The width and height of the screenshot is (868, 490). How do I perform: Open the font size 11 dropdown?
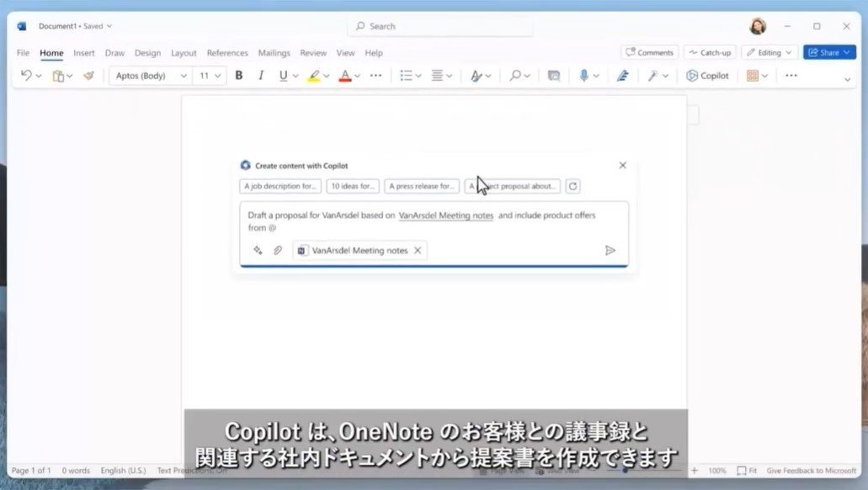tap(210, 76)
